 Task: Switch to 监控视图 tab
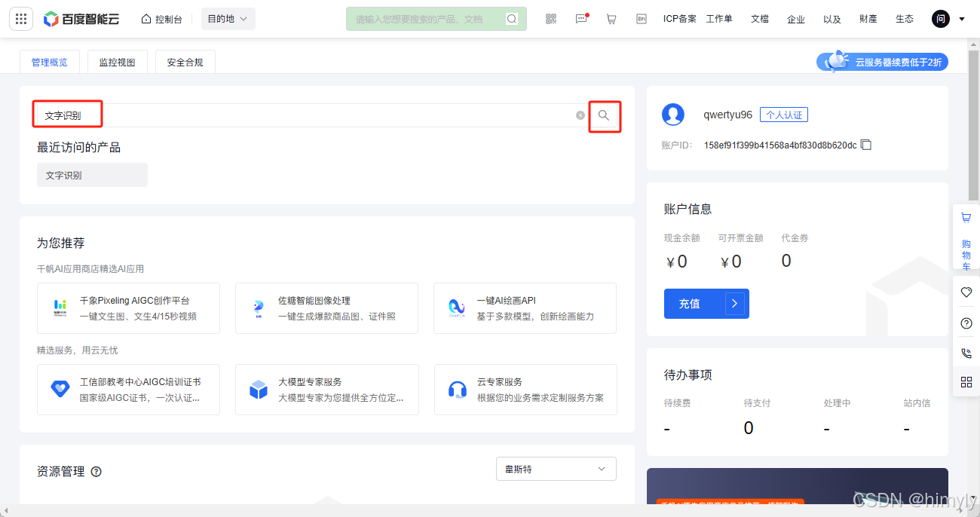(117, 62)
